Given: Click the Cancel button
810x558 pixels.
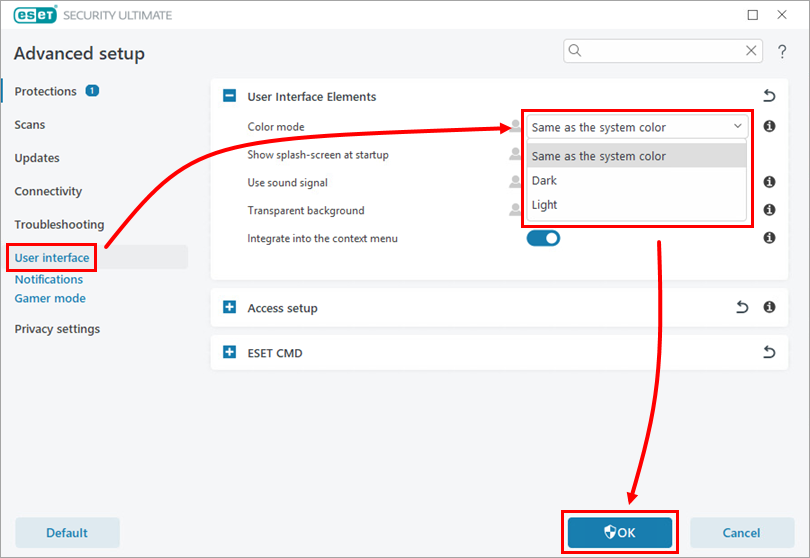Looking at the screenshot, I should pyautogui.click(x=741, y=533).
